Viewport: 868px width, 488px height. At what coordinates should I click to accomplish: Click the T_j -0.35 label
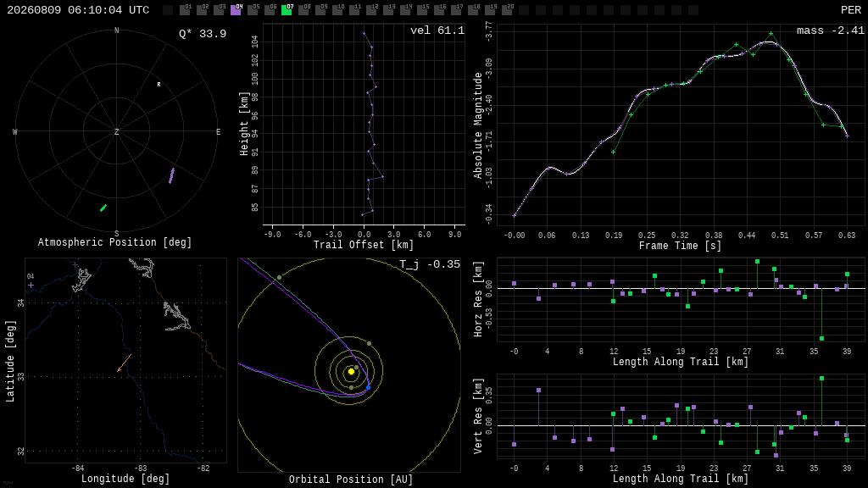pos(430,264)
